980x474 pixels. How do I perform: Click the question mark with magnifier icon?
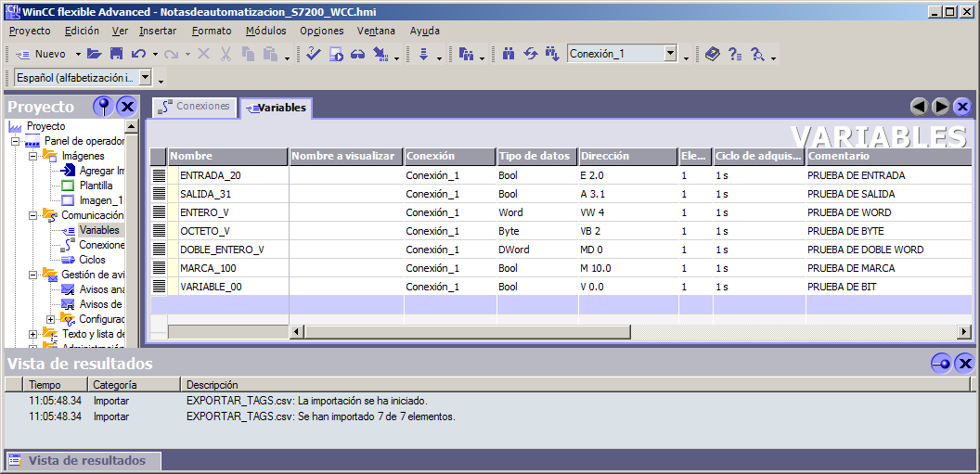click(x=757, y=55)
